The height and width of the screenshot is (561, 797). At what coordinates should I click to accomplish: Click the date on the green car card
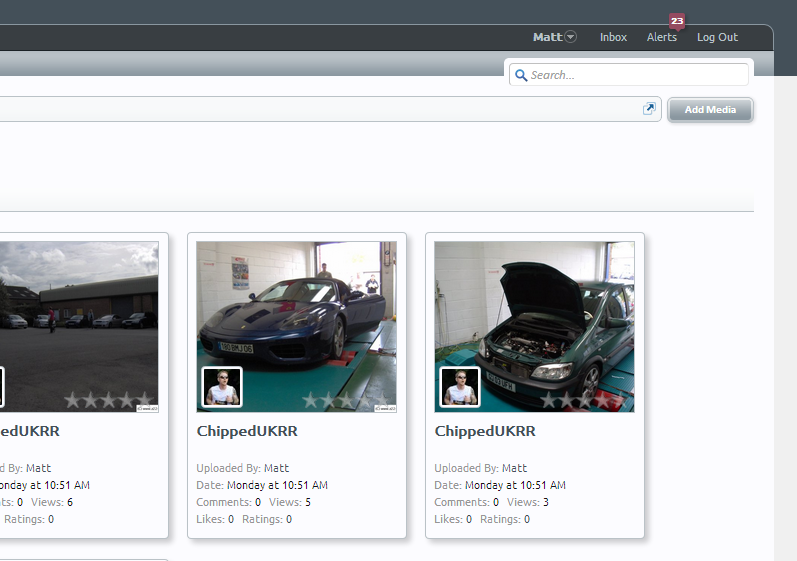pyautogui.click(x=515, y=485)
